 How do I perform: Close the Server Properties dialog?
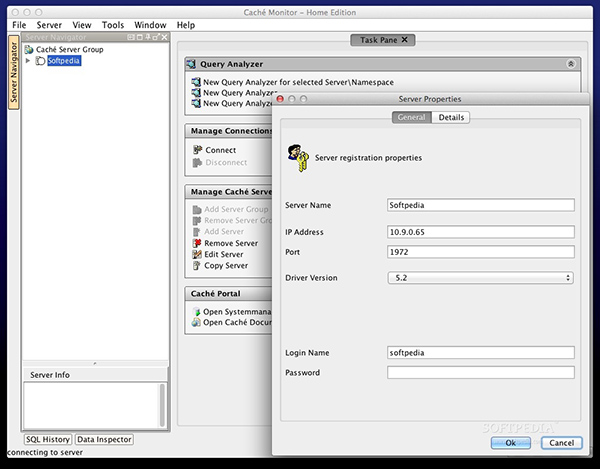pyautogui.click(x=280, y=99)
